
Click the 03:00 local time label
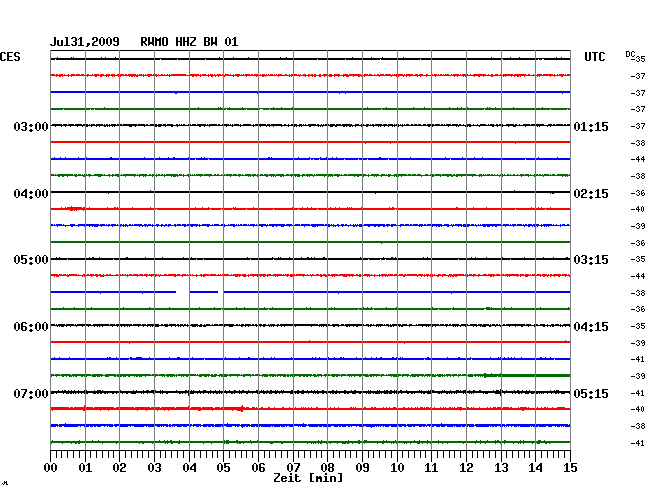tap(31, 126)
